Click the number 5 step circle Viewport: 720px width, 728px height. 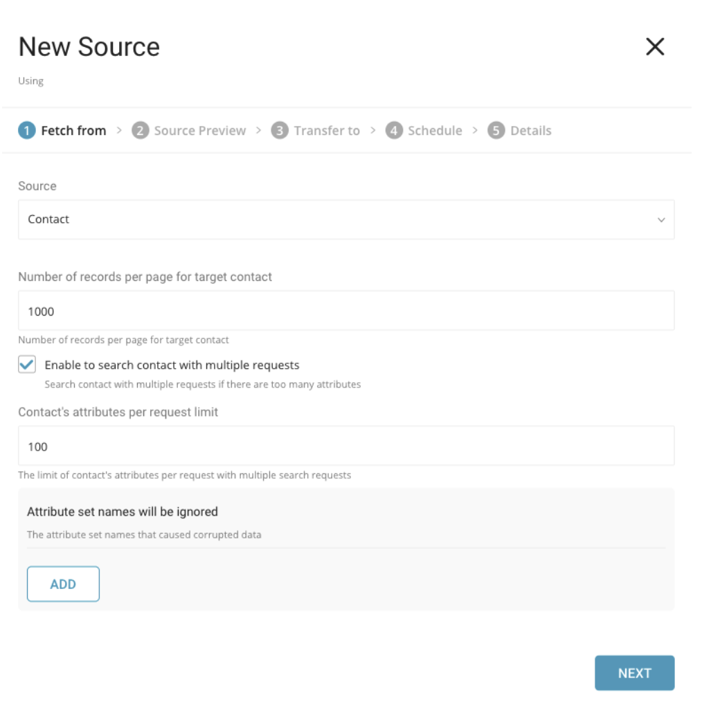496,131
